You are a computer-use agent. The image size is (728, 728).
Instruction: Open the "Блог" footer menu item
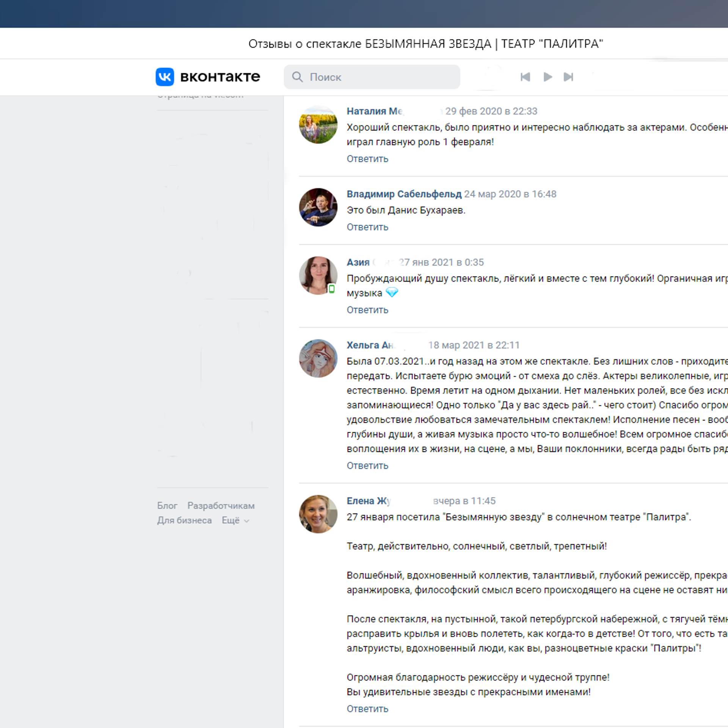[167, 505]
